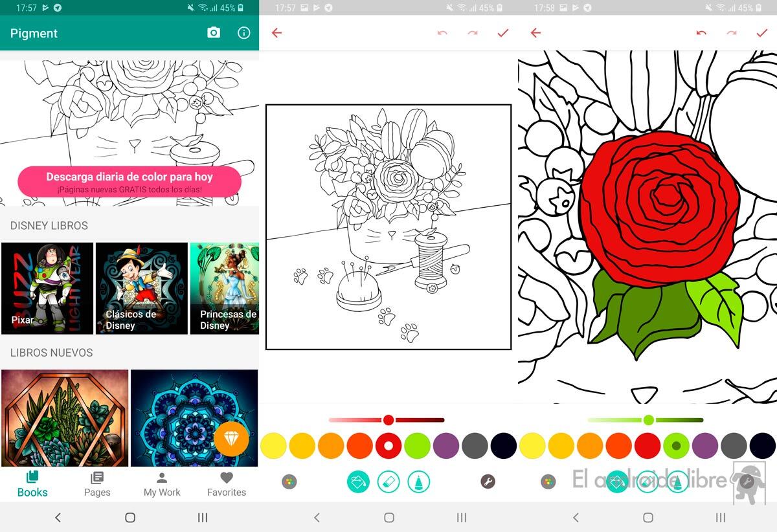The height and width of the screenshot is (532, 777).
Task: Go back using the red arrow on the rose screen
Action: [535, 33]
